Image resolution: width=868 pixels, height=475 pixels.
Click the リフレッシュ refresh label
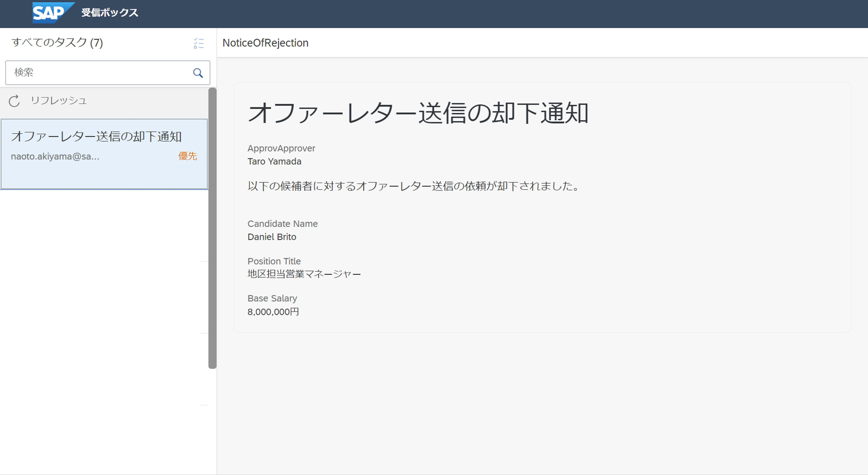(x=59, y=100)
